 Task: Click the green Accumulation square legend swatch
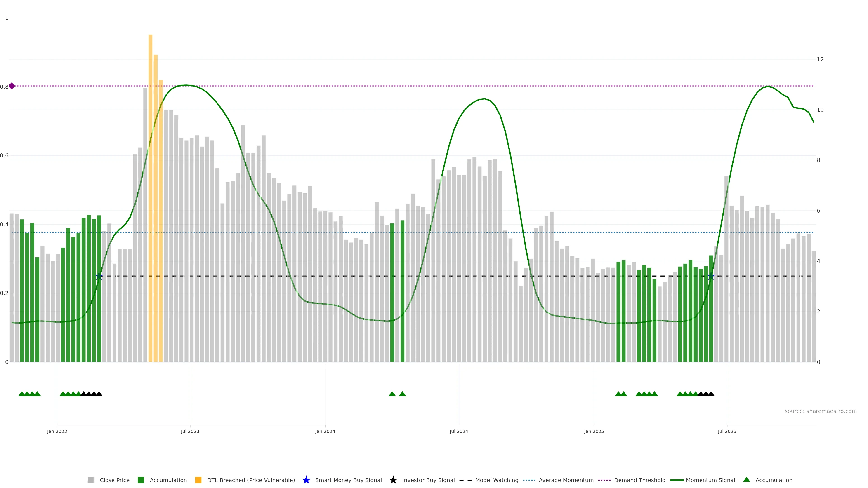tap(141, 480)
